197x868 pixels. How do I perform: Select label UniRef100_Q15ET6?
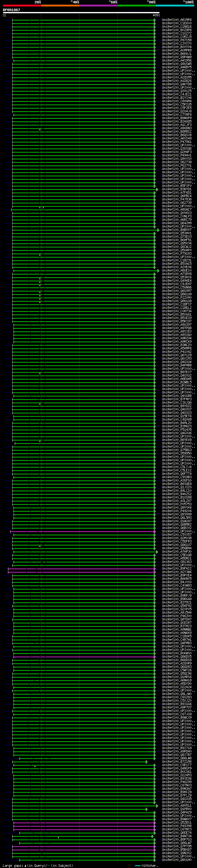click(177, 416)
